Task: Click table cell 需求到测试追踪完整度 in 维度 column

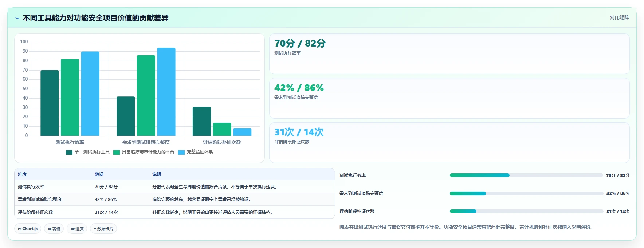Action: [x=40, y=200]
